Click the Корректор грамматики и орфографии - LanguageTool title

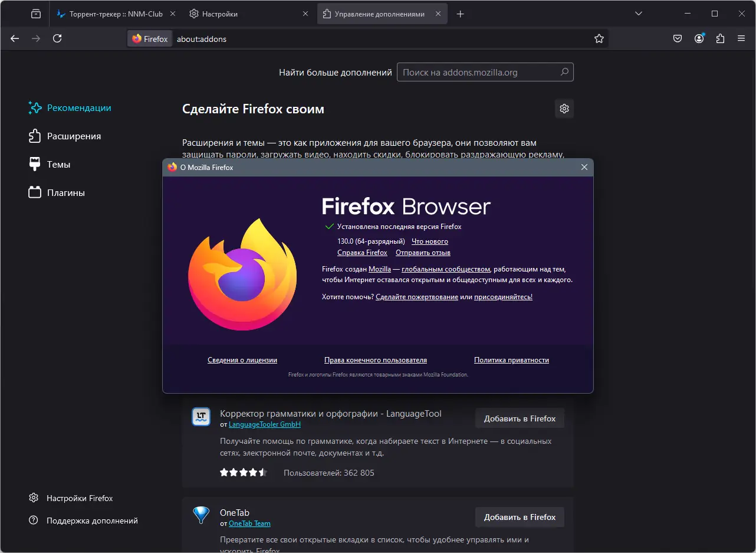[331, 414]
